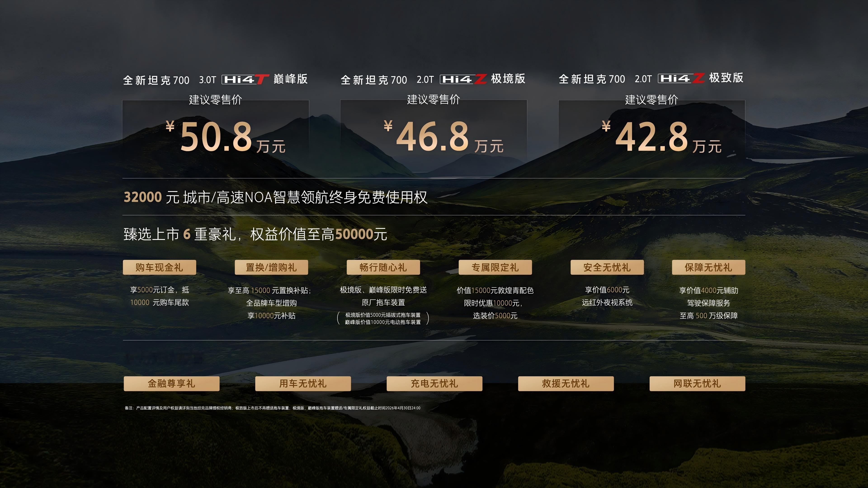
Task: Click the Hi4-Z logo beside 极致版
Action: click(x=681, y=78)
